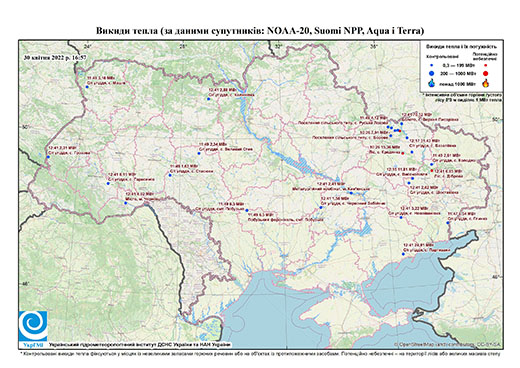This screenshot has width=520, height=368.
Task: Click blue marker labeled 12:41 20,81 МВт near Azov coast
Action: 403,254
